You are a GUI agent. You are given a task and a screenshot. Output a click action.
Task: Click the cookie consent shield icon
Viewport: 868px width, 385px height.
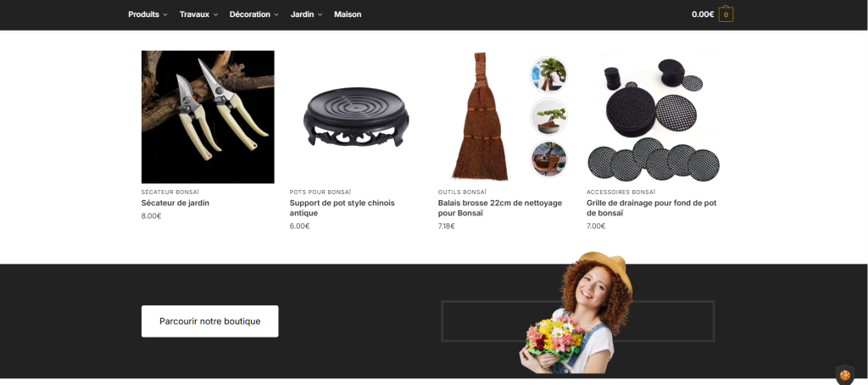845,375
